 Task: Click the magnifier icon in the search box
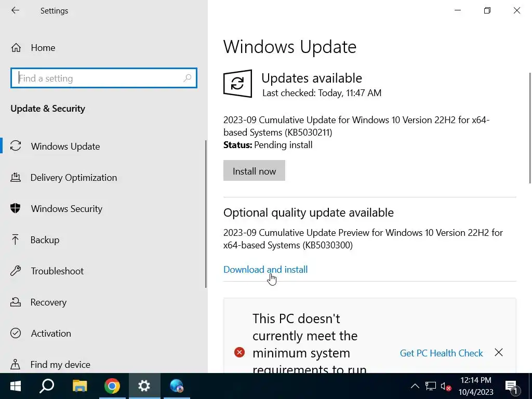click(187, 78)
